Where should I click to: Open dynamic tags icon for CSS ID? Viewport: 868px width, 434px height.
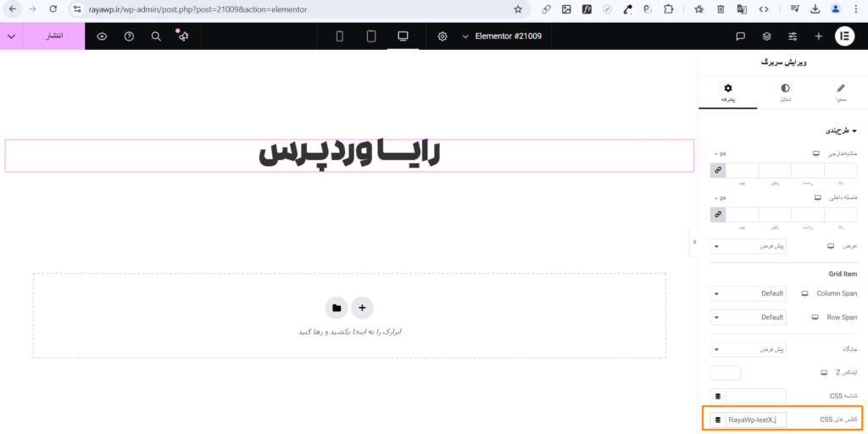point(718,397)
